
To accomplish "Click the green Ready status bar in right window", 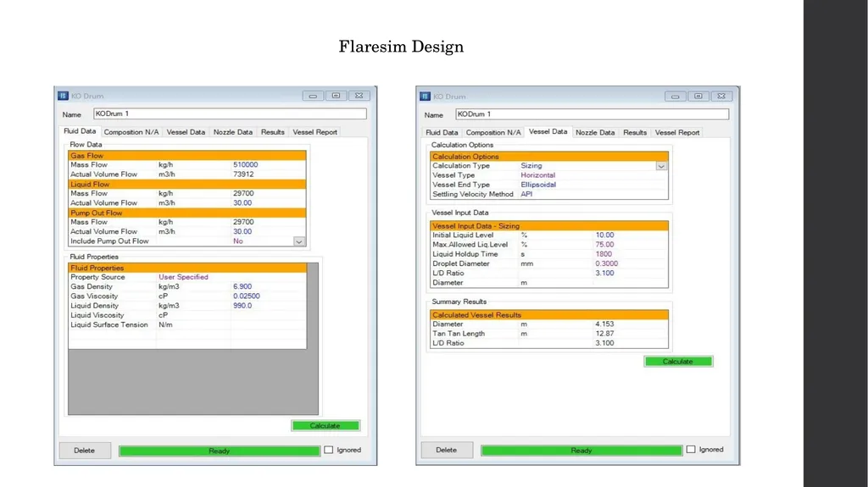I will pos(581,451).
